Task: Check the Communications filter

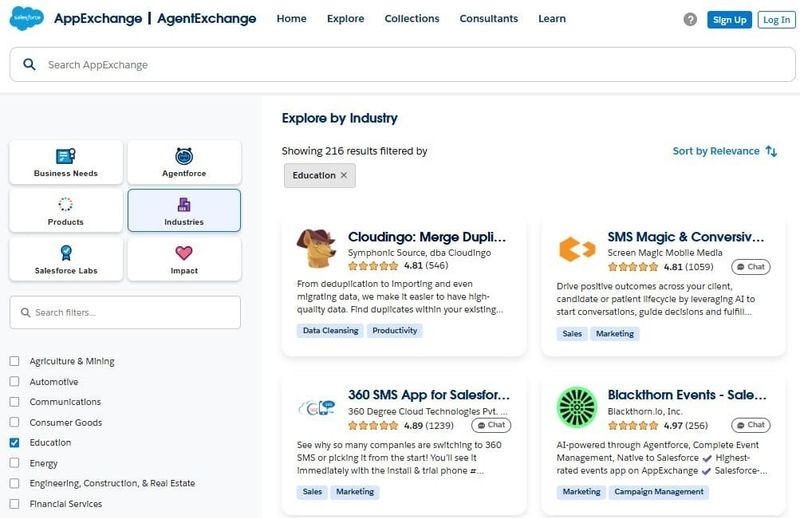Action: point(14,402)
